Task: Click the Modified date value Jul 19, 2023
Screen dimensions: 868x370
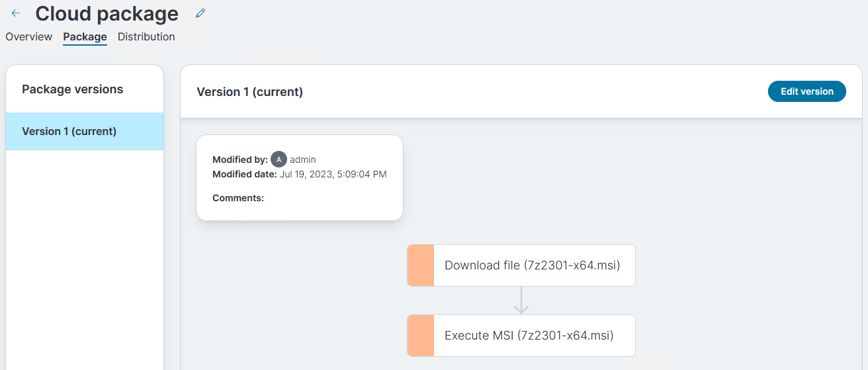Action: 333,175
